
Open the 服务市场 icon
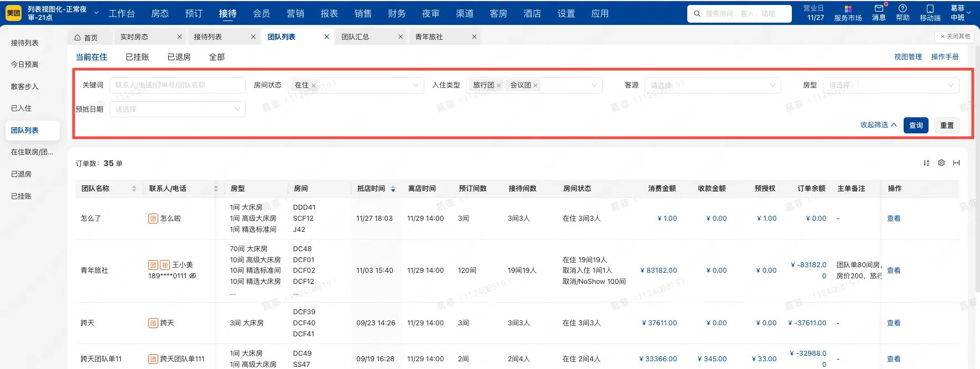tap(848, 9)
